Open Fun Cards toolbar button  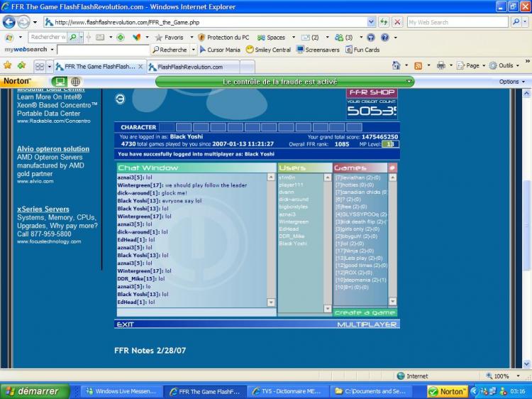tap(362, 50)
